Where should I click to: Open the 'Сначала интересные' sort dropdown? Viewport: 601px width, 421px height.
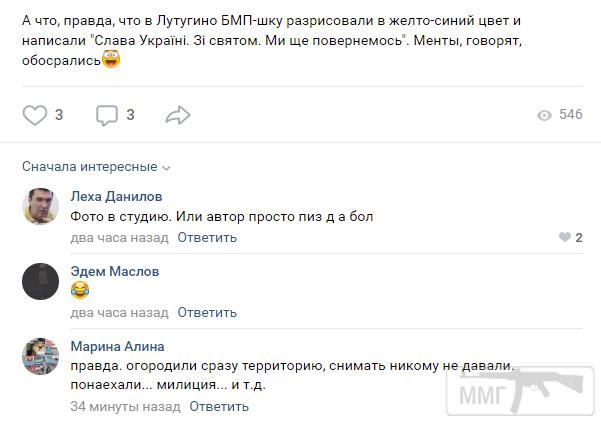pos(96,167)
